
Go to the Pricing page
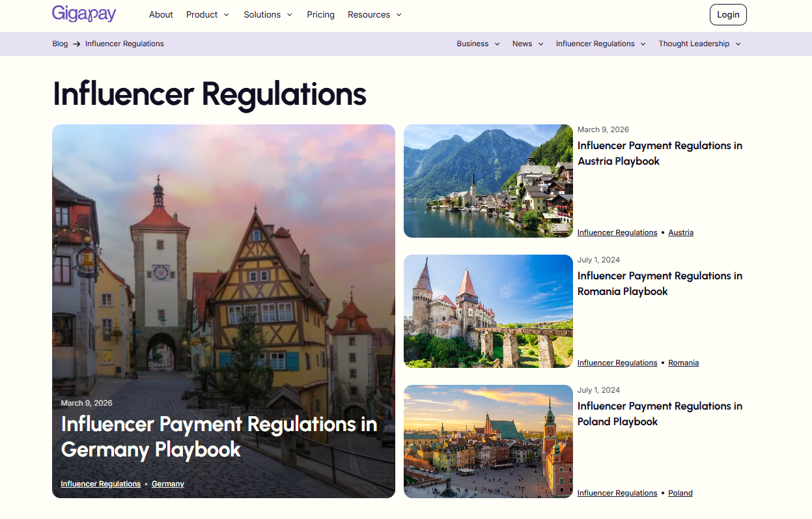[321, 14]
